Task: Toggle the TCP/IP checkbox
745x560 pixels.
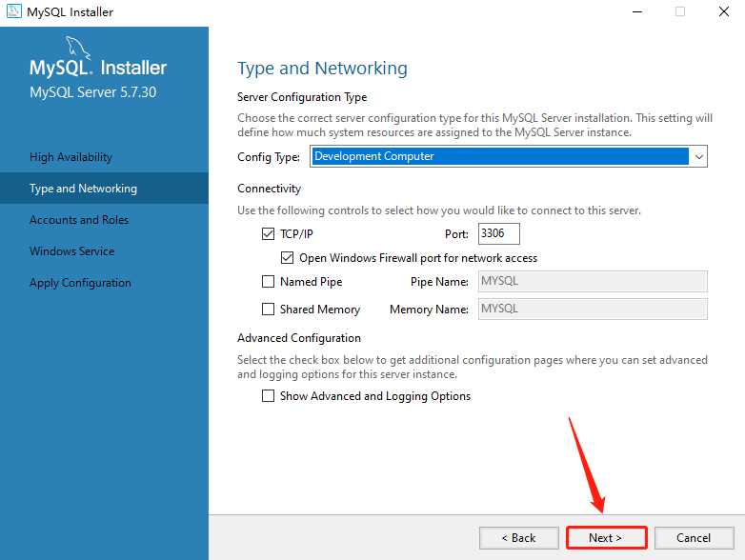Action: [x=268, y=233]
